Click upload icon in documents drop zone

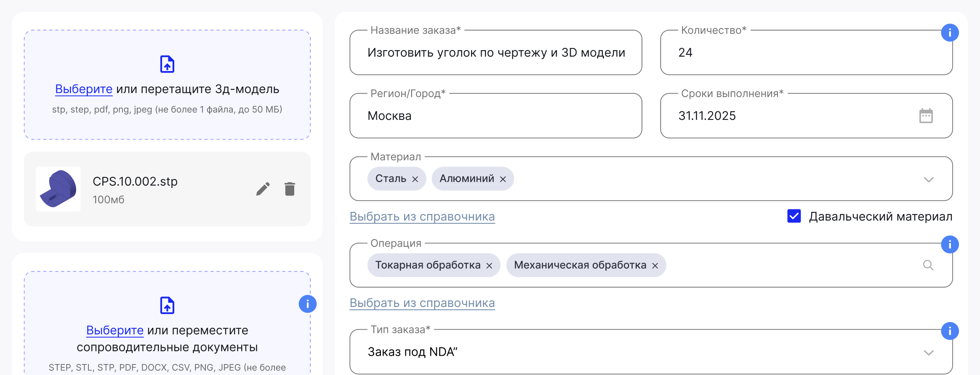[x=167, y=305]
